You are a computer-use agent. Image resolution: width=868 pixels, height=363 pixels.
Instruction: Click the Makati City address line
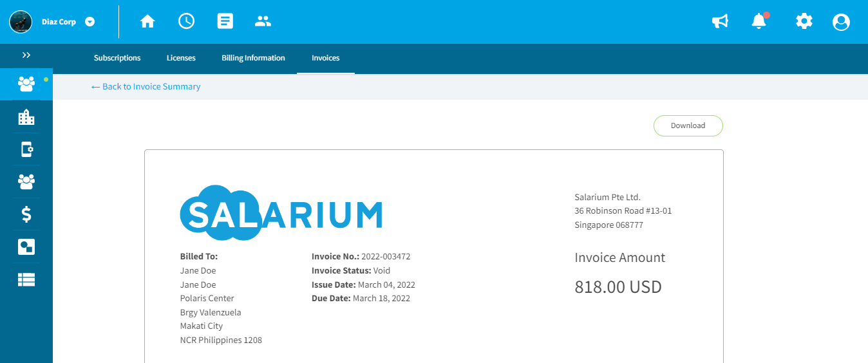tap(202, 326)
